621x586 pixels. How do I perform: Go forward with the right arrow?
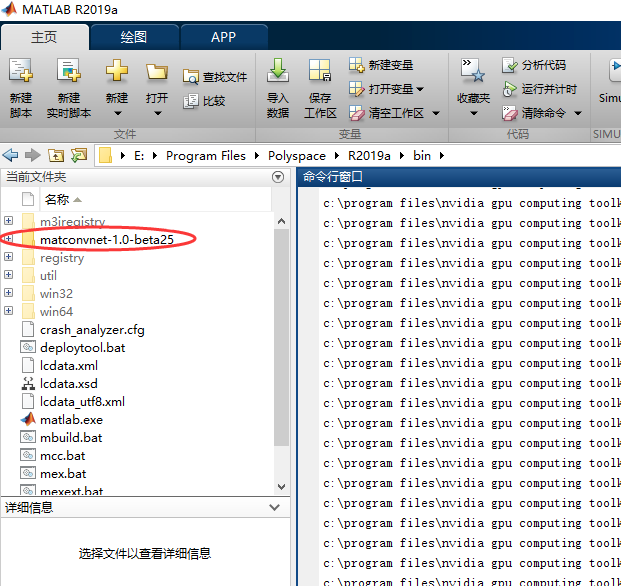click(x=32, y=155)
